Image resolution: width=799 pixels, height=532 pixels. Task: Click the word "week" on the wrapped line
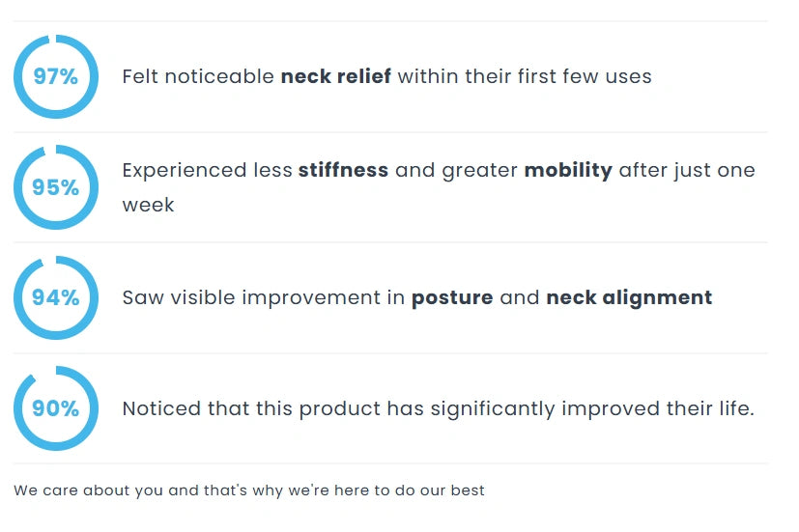tap(148, 206)
